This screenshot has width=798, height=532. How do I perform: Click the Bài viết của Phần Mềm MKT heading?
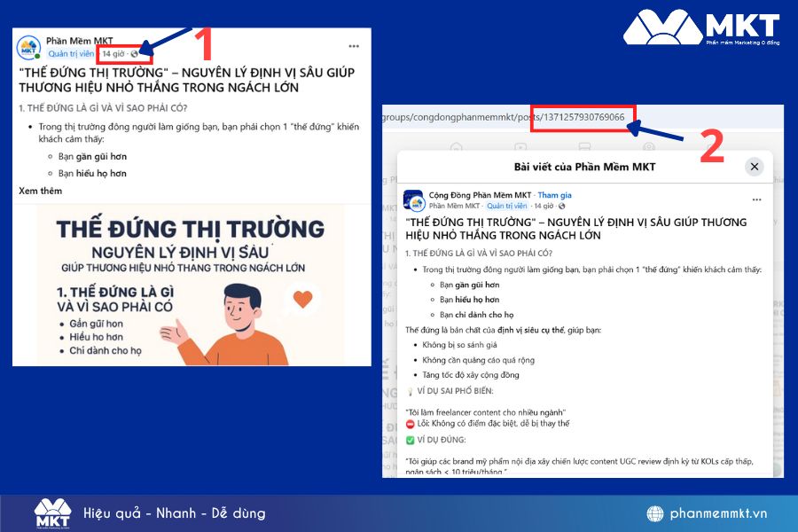pos(584,167)
